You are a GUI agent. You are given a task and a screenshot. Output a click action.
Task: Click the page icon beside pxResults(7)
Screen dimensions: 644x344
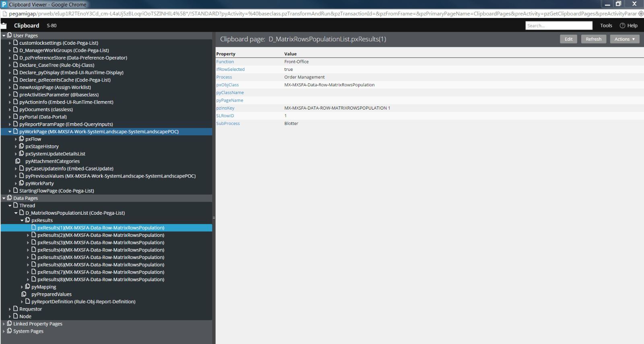point(34,272)
